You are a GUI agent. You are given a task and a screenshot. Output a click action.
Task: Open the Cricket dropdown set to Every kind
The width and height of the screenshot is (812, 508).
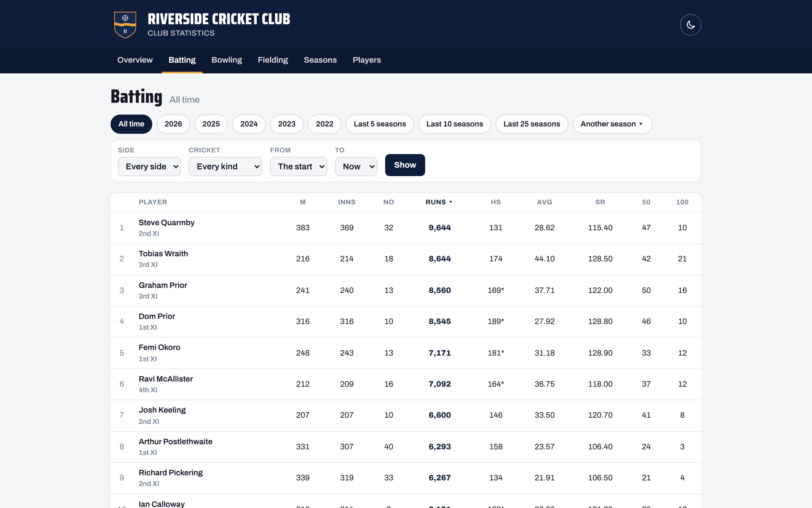tap(225, 166)
